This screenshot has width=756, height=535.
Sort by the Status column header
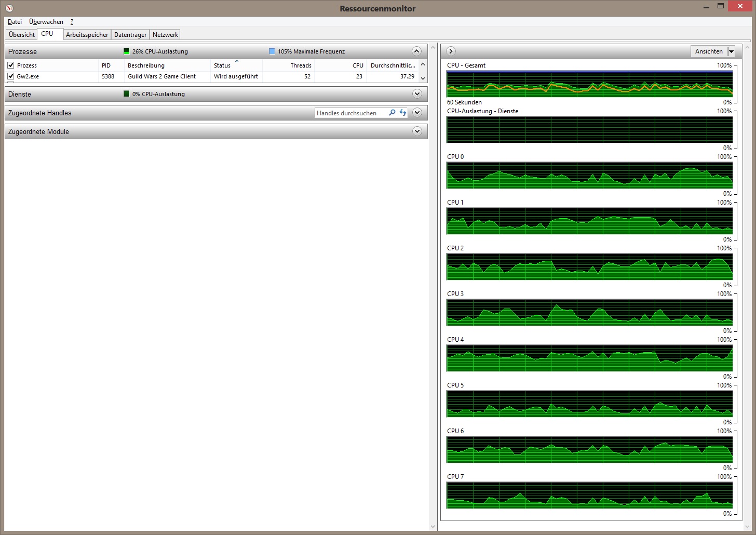point(236,65)
